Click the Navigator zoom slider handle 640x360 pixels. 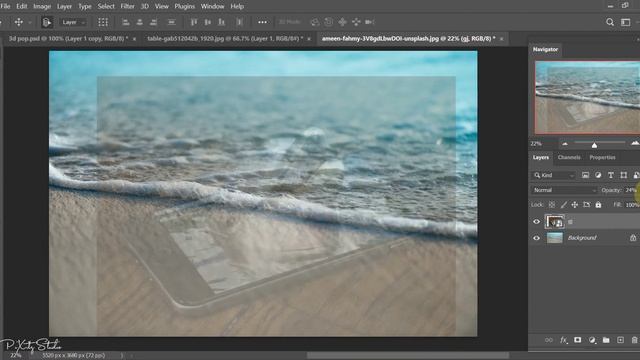click(594, 145)
